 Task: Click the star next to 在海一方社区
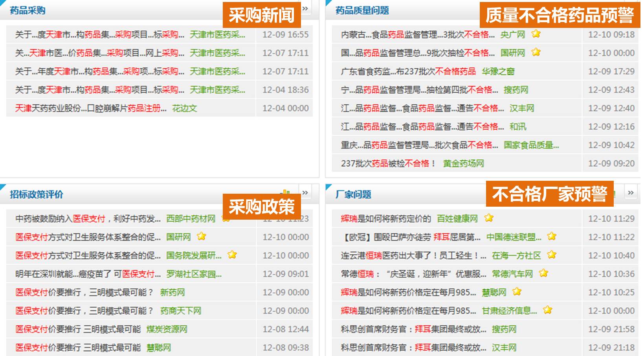pos(552,255)
